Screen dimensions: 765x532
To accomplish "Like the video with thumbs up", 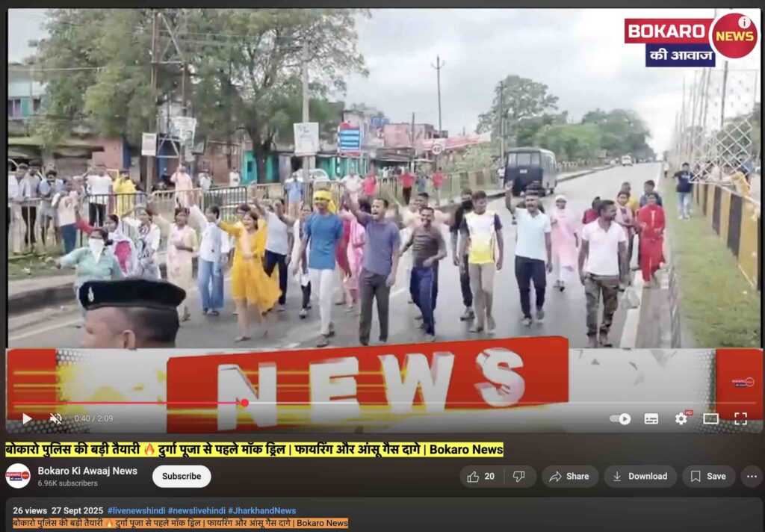I will coord(480,477).
